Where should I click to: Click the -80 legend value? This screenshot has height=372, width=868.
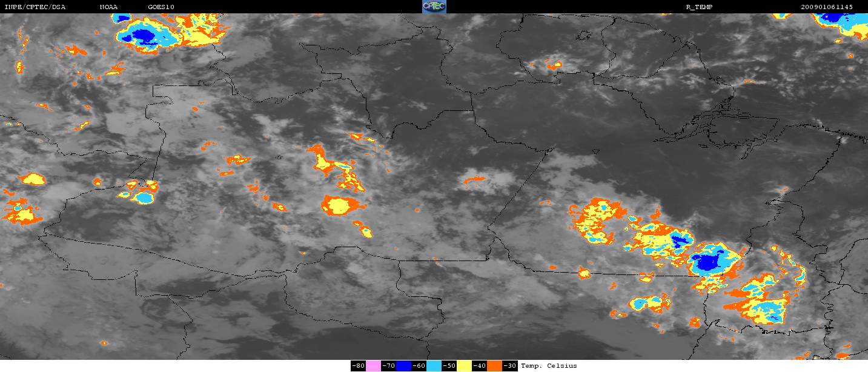(x=358, y=366)
